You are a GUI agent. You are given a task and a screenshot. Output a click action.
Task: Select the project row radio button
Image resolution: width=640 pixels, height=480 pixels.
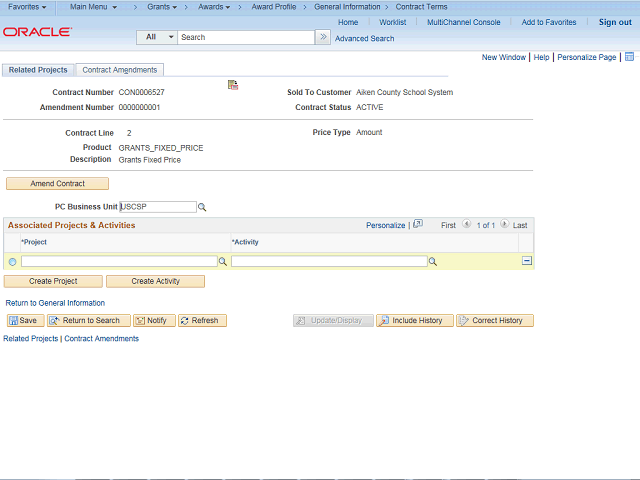point(13,262)
